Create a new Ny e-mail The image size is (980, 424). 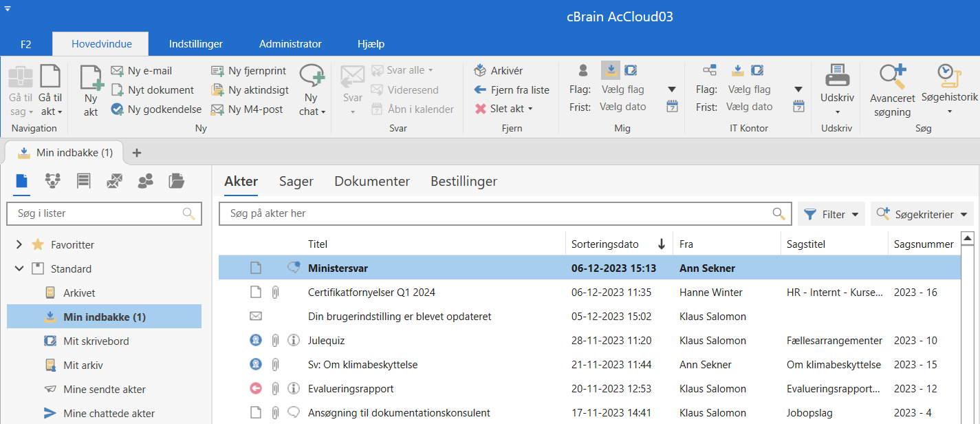coord(142,70)
